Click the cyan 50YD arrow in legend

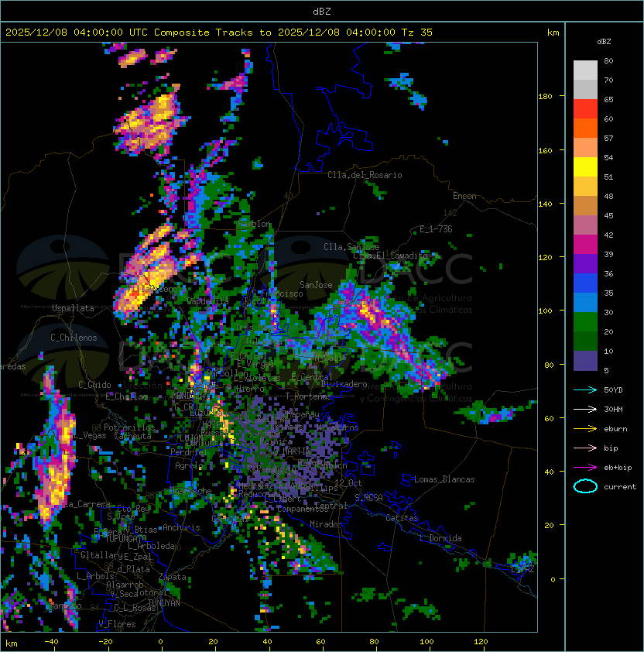coord(585,389)
